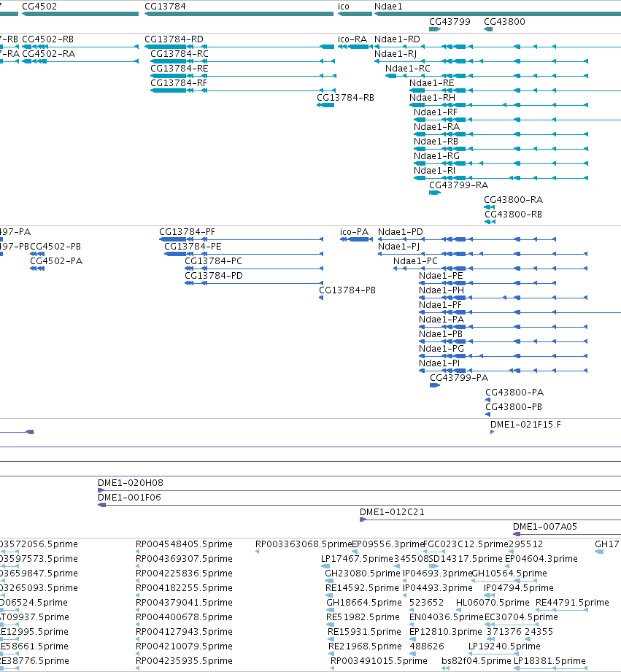Image resolution: width=621 pixels, height=672 pixels.
Task: Select protein label CG4502-PA
Action: coord(56,261)
